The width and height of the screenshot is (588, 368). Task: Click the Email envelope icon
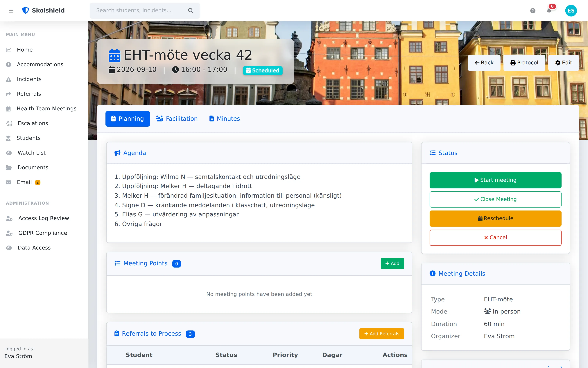[x=8, y=182]
